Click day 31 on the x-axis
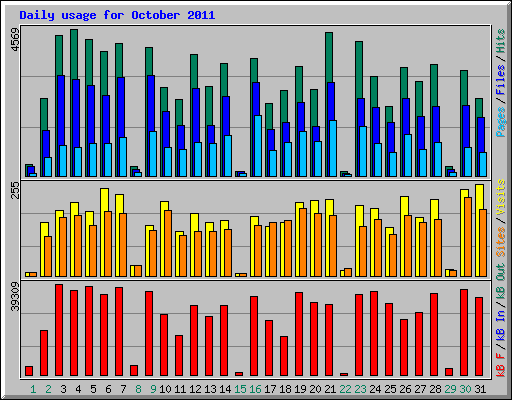The width and height of the screenshot is (512, 400). pos(480,389)
